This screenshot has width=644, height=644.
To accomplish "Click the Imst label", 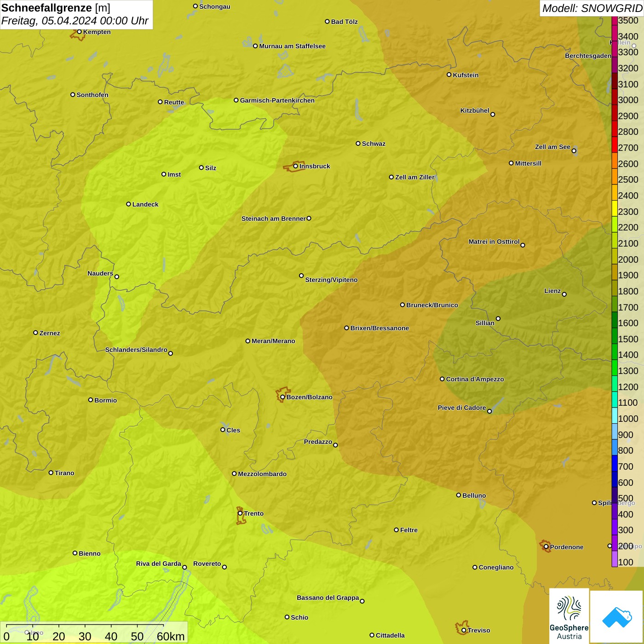I will tap(174, 174).
